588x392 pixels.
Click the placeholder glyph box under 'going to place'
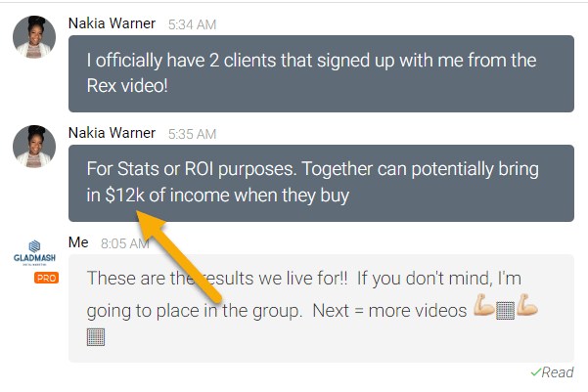pos(96,337)
